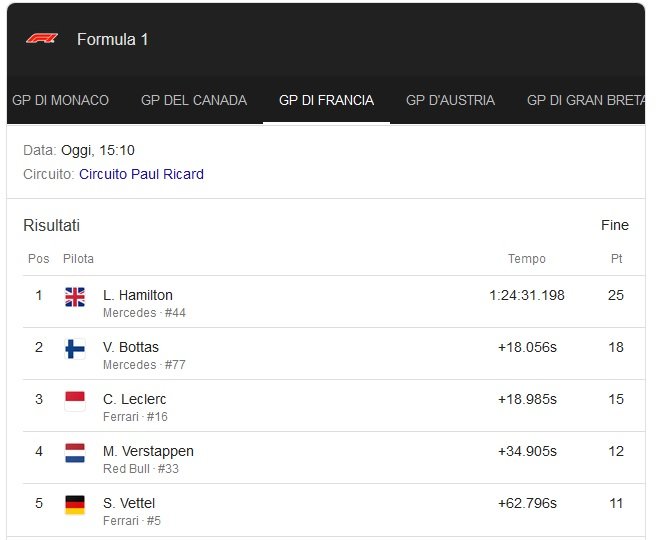Click the Monaco flag beside Leclerc
The width and height of the screenshot is (657, 540).
click(75, 400)
